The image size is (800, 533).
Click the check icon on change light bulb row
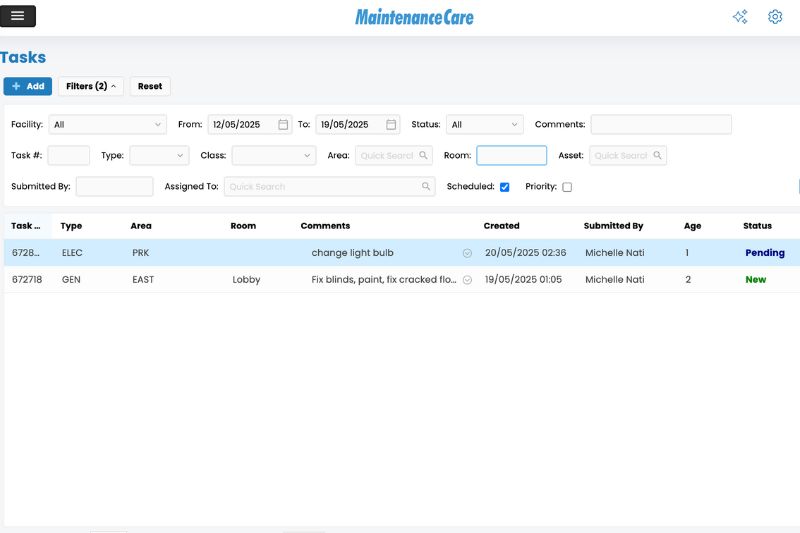coord(467,253)
